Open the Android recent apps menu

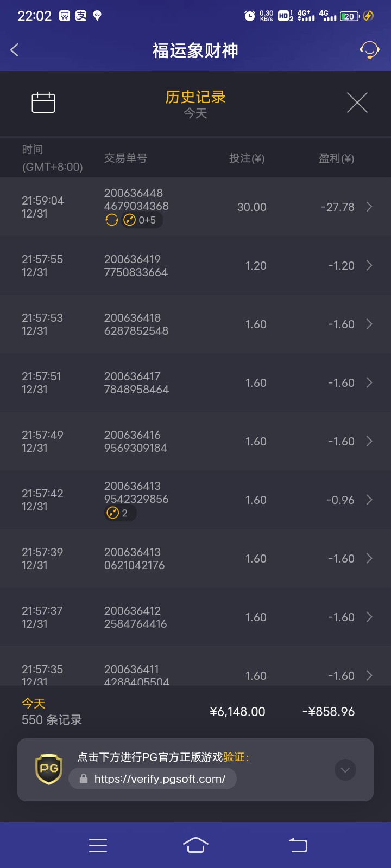coord(98,845)
